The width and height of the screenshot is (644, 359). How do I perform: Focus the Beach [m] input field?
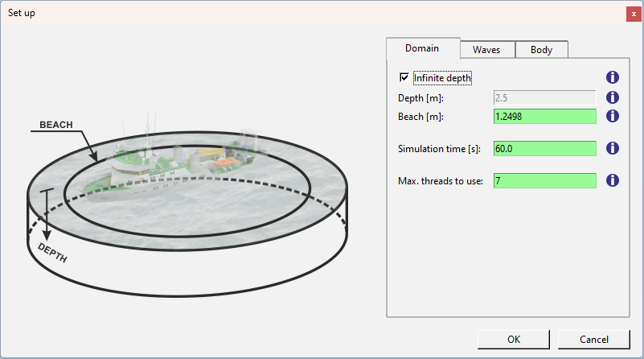(544, 117)
